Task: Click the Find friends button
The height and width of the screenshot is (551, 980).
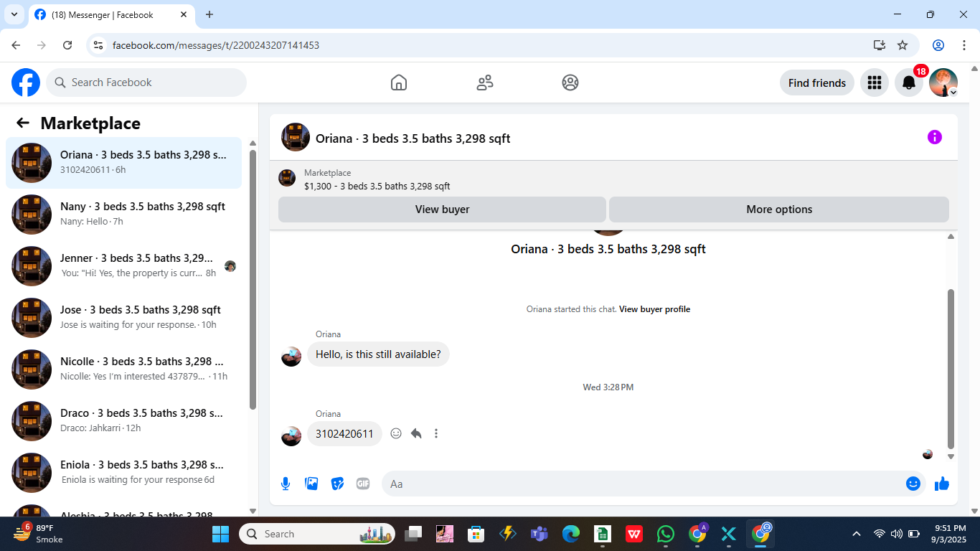Action: tap(817, 83)
